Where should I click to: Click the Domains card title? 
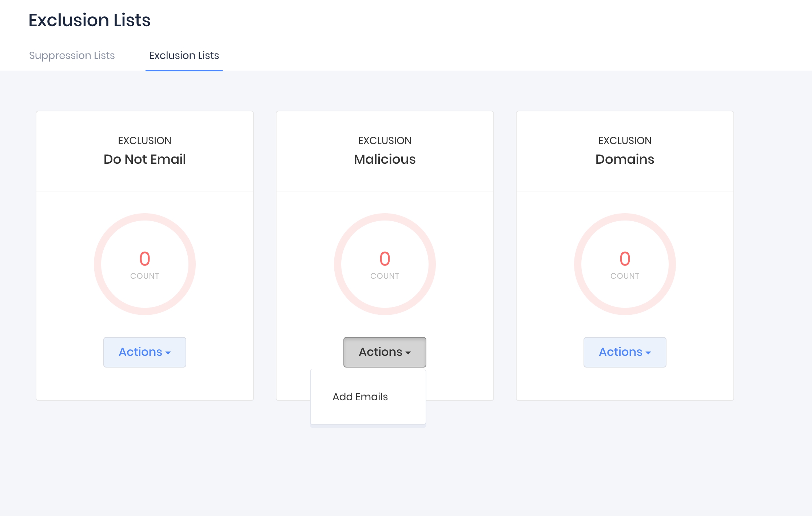coord(625,159)
